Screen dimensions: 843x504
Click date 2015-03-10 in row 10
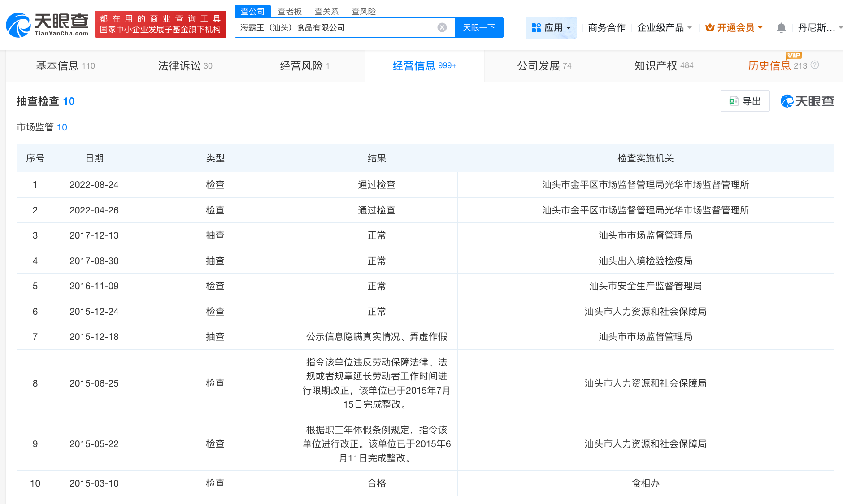tap(94, 483)
